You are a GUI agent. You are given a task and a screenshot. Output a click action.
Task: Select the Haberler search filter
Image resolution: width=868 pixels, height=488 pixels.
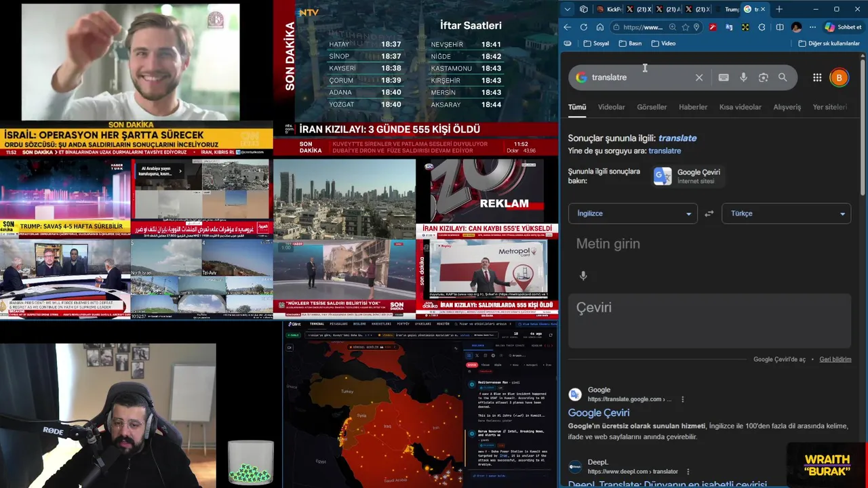click(693, 107)
